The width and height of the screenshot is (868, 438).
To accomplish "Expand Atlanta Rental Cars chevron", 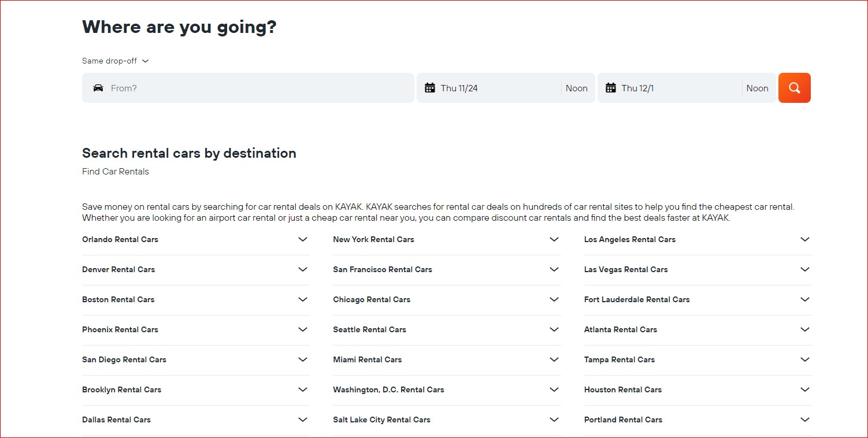I will click(x=805, y=329).
